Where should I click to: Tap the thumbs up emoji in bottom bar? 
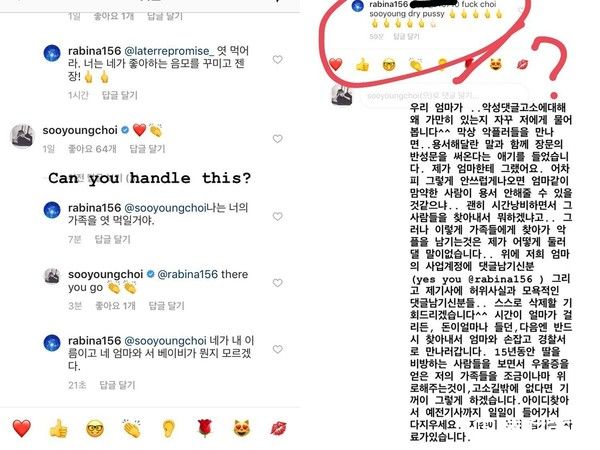(x=59, y=428)
